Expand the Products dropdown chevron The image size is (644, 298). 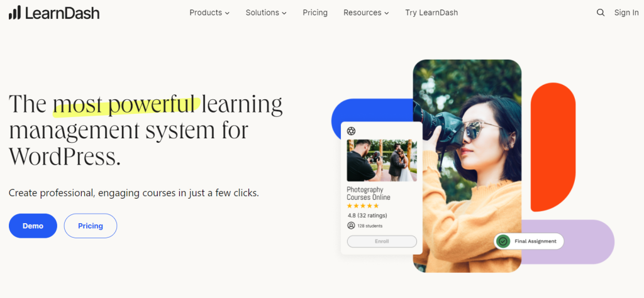[x=227, y=13]
